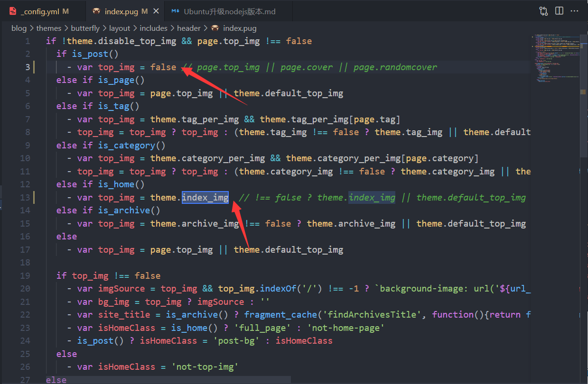Click 'page.randomcover' comment on line 3
This screenshot has height=384, width=588.
[395, 67]
